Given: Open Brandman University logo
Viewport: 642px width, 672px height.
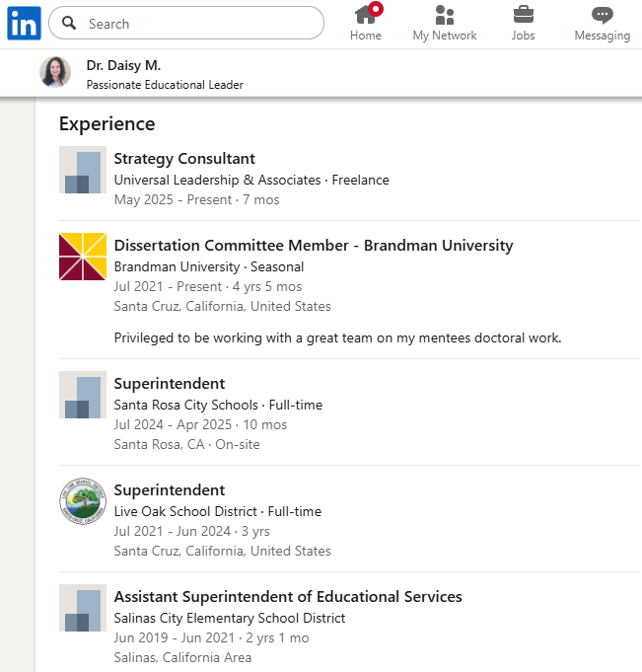Looking at the screenshot, I should tap(83, 257).
